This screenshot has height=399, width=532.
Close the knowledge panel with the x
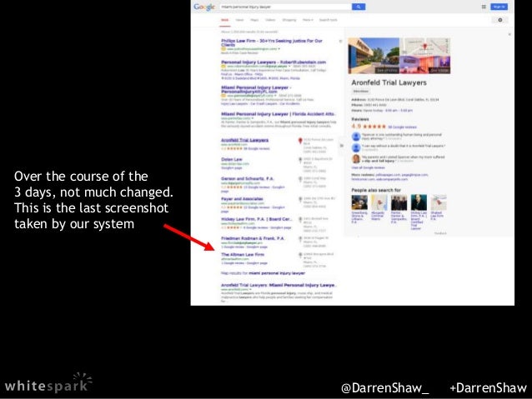509,34
